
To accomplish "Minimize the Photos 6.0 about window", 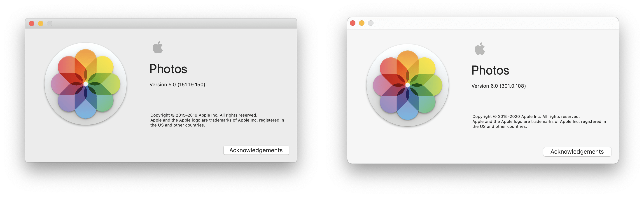I will (x=362, y=23).
